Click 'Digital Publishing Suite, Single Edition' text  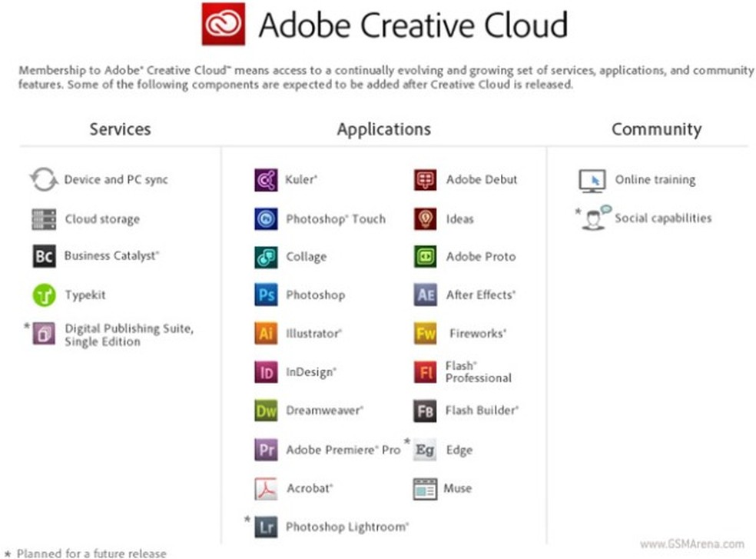(129, 335)
